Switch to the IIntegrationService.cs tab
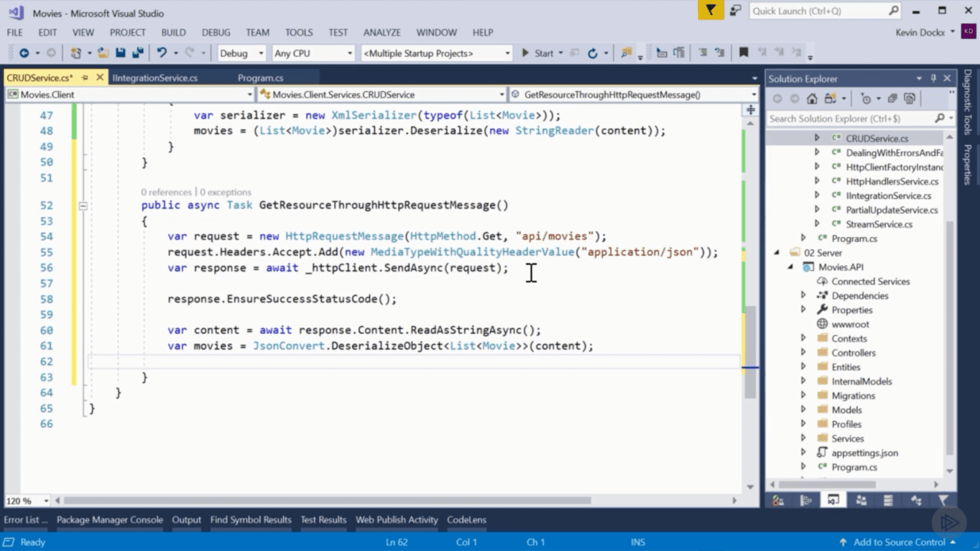The image size is (980, 551). [155, 77]
